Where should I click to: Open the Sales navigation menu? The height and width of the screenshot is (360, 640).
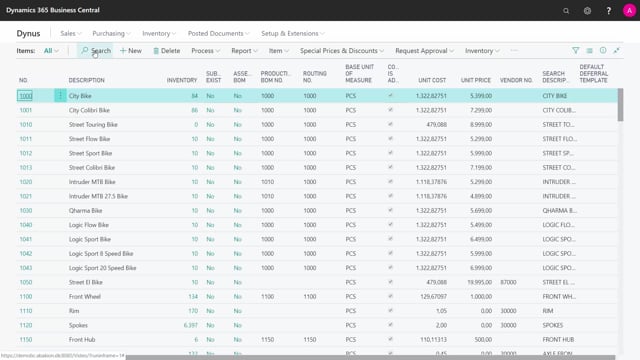(x=71, y=33)
